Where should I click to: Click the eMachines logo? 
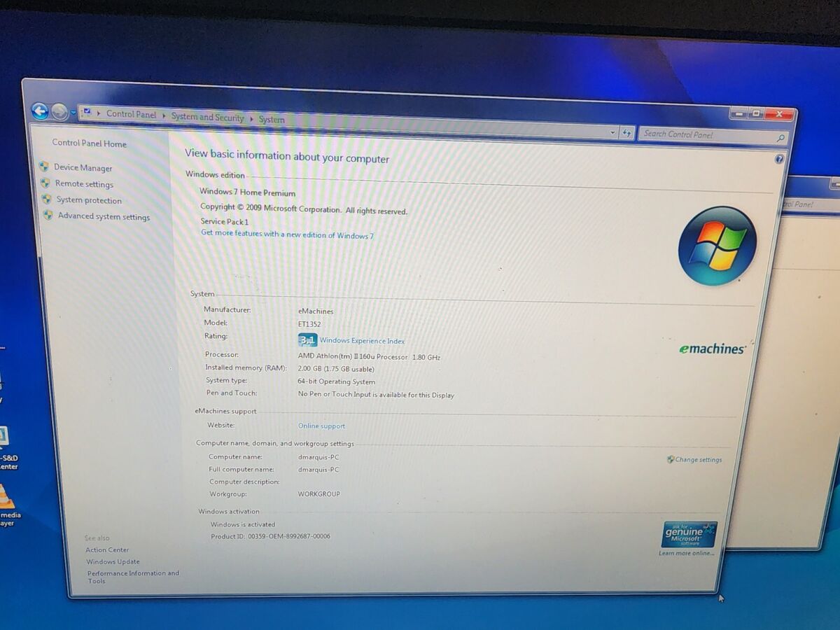click(713, 348)
